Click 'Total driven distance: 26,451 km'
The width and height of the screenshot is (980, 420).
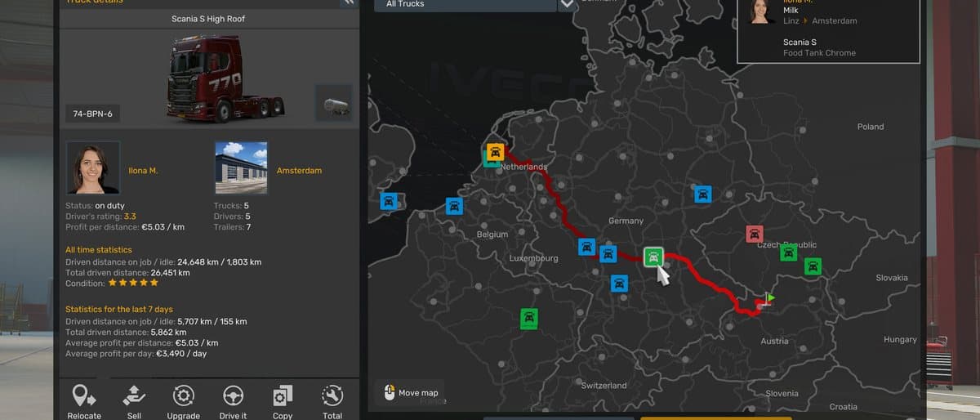(x=127, y=273)
